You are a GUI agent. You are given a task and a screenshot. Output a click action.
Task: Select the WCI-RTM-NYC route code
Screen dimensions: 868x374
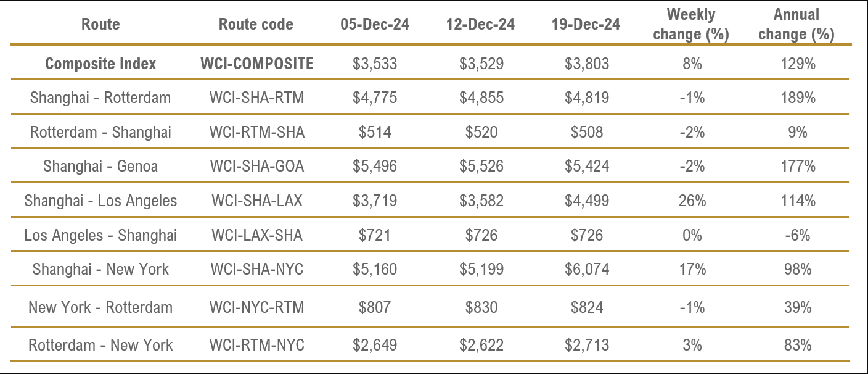(x=256, y=345)
